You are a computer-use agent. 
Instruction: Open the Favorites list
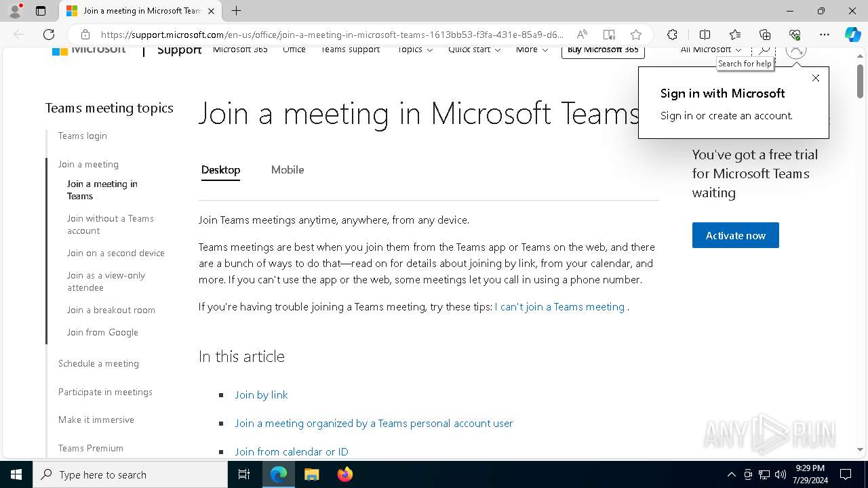point(735,35)
